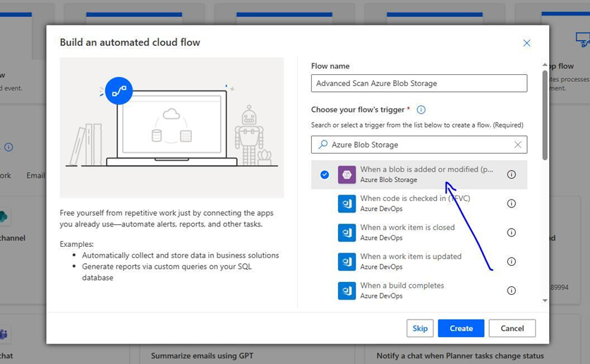The width and height of the screenshot is (590, 364).
Task: Click the Skip button
Action: pos(420,328)
